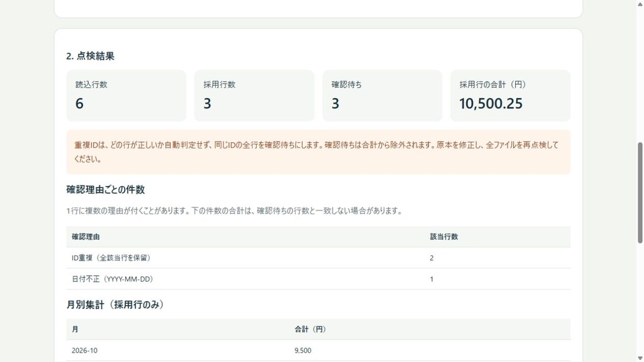Image resolution: width=644 pixels, height=362 pixels.
Task: Click the scrollbar down arrow
Action: point(640,358)
